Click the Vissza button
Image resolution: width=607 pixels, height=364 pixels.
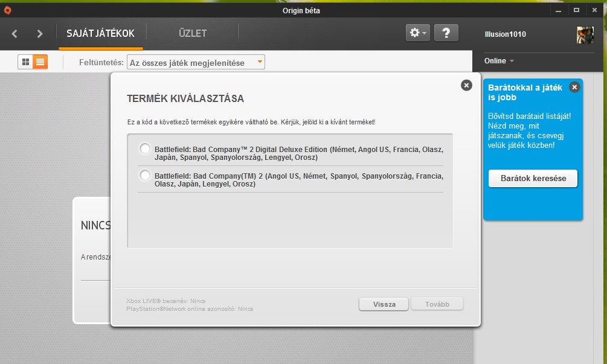(384, 304)
